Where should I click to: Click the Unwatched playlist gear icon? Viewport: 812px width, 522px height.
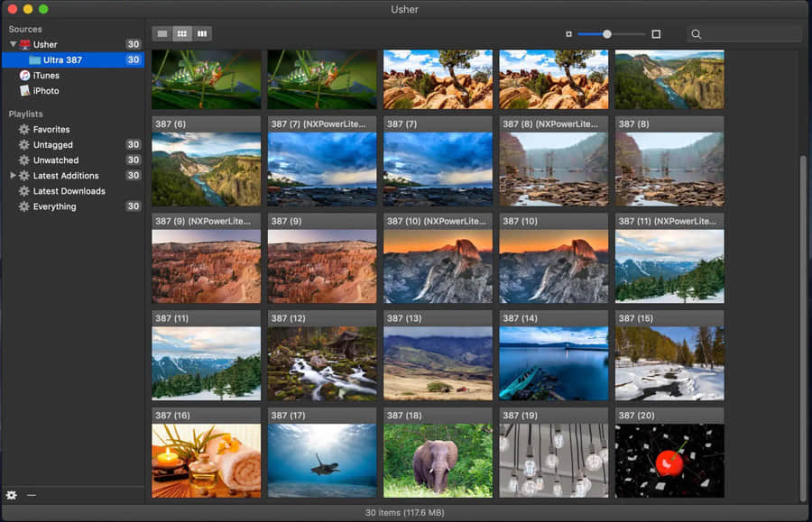pyautogui.click(x=24, y=160)
